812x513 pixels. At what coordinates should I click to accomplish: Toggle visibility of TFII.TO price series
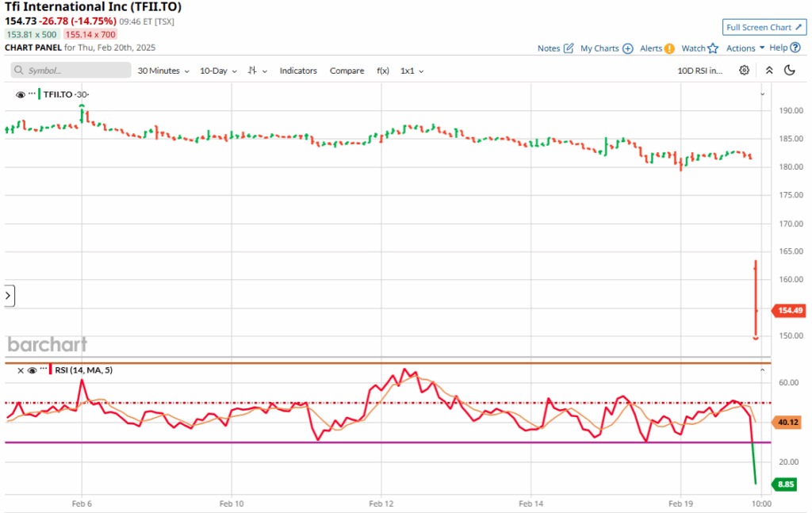pyautogui.click(x=20, y=94)
